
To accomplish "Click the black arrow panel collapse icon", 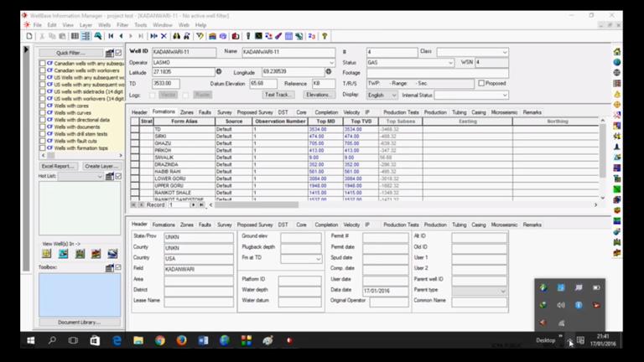I will [x=26, y=49].
